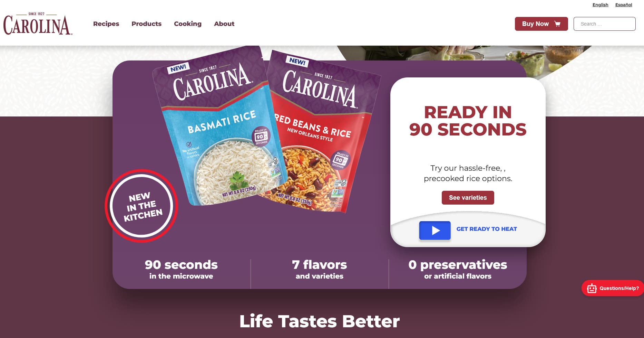The height and width of the screenshot is (338, 644).
Task: Open the About menu
Action: (x=224, y=24)
